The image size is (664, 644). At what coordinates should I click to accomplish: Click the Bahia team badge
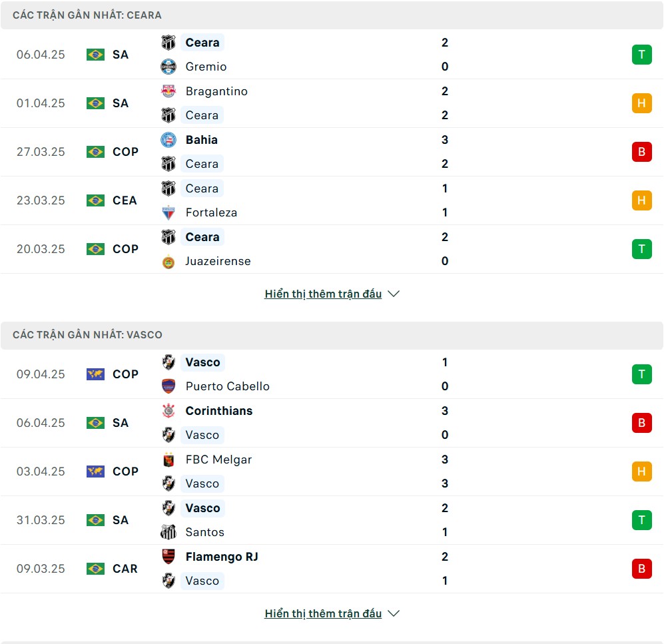pyautogui.click(x=168, y=140)
